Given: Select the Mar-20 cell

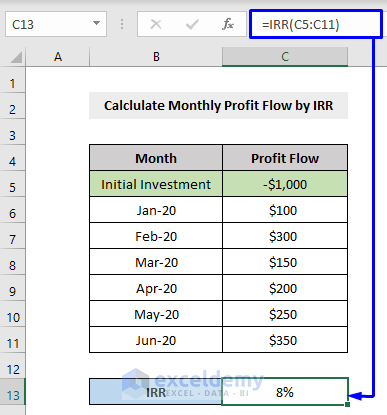Looking at the screenshot, I should tap(156, 262).
